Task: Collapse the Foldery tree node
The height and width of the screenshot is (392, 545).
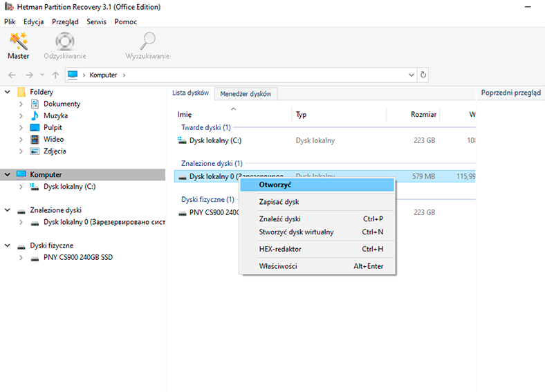Action: tap(8, 92)
